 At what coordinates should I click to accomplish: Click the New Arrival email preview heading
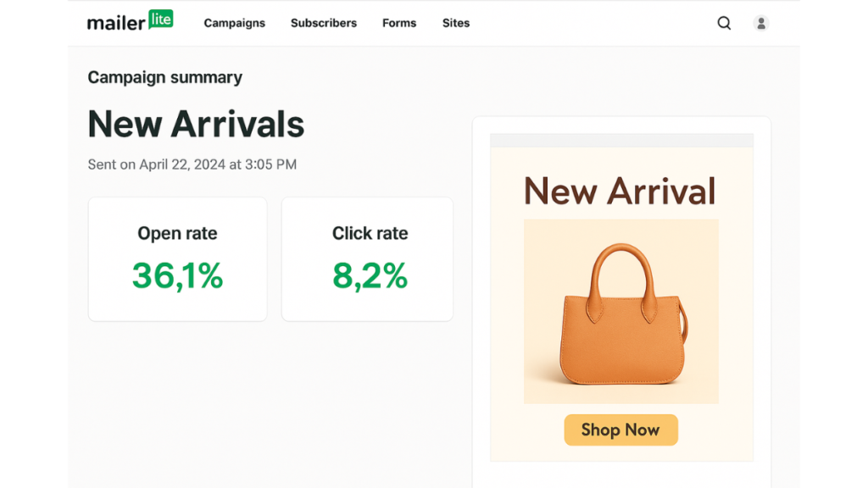pyautogui.click(x=620, y=191)
